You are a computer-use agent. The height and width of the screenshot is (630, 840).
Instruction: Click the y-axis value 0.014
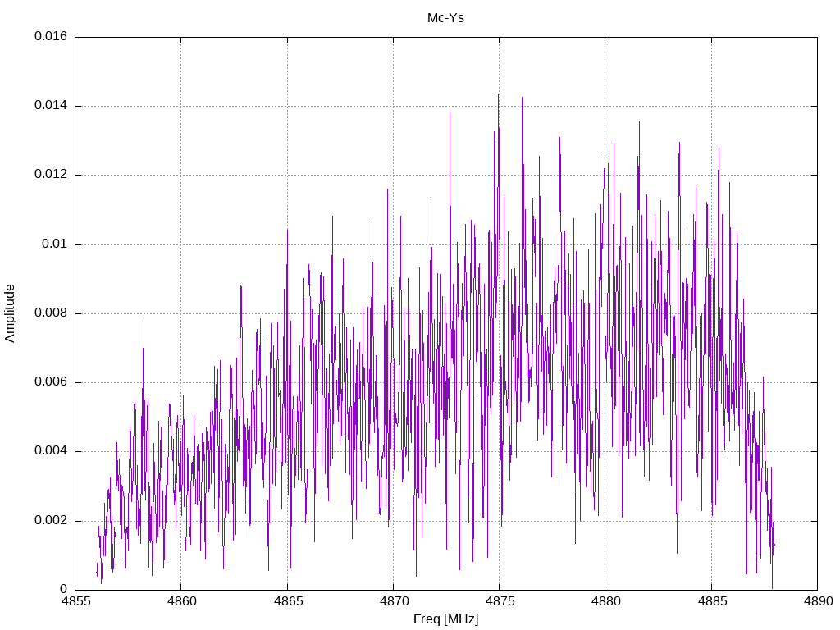(x=51, y=106)
